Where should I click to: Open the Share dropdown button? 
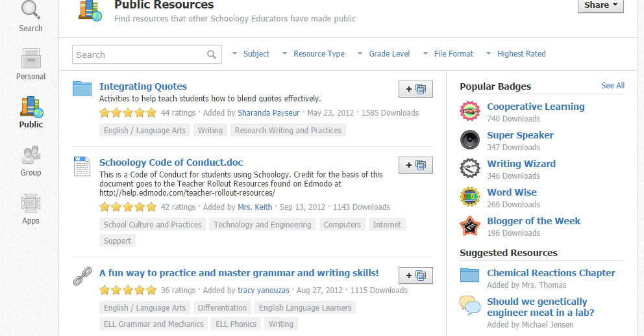tap(601, 5)
